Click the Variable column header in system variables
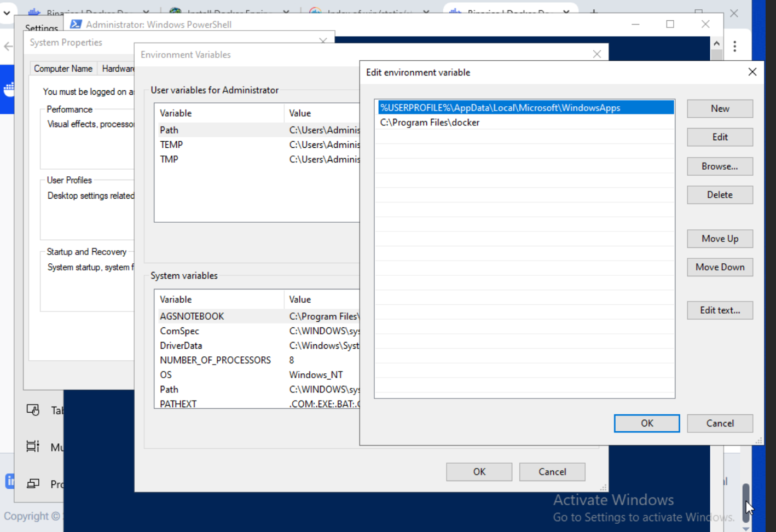Screen dimensions: 776x532 219,299
